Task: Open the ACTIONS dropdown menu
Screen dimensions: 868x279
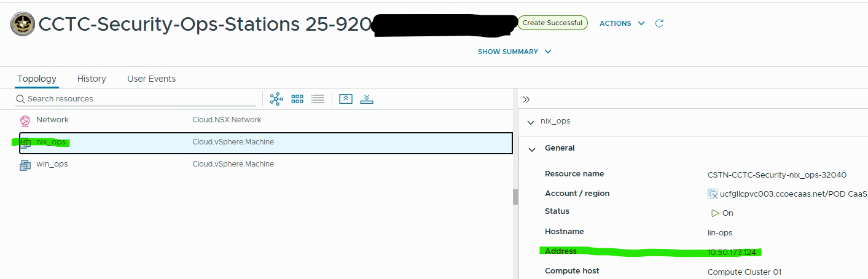Action: tap(622, 23)
